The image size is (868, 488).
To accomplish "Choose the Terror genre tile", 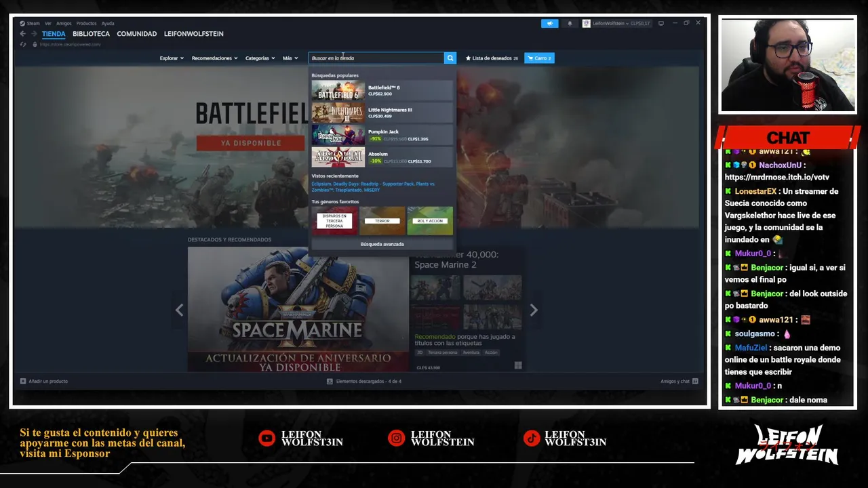I will (x=382, y=221).
